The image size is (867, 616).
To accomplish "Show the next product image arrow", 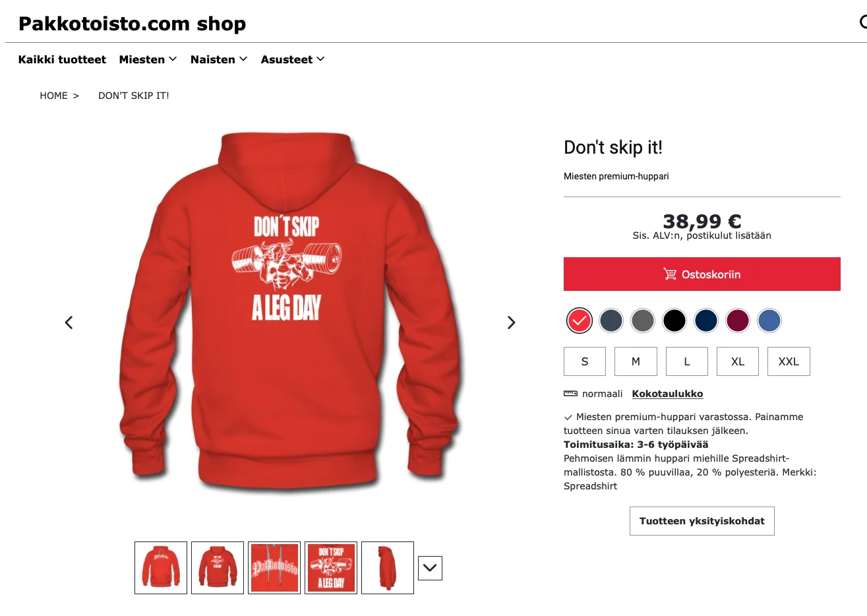I will coord(511,323).
